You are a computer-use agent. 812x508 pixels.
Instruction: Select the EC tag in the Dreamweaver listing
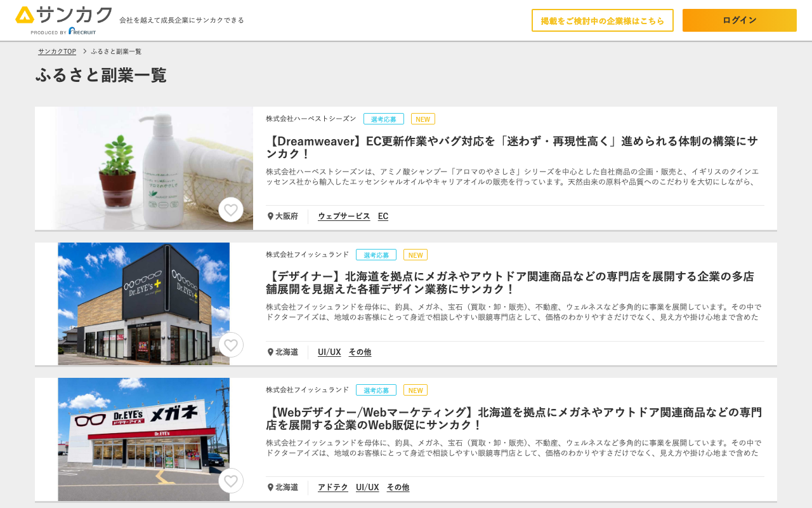point(383,217)
